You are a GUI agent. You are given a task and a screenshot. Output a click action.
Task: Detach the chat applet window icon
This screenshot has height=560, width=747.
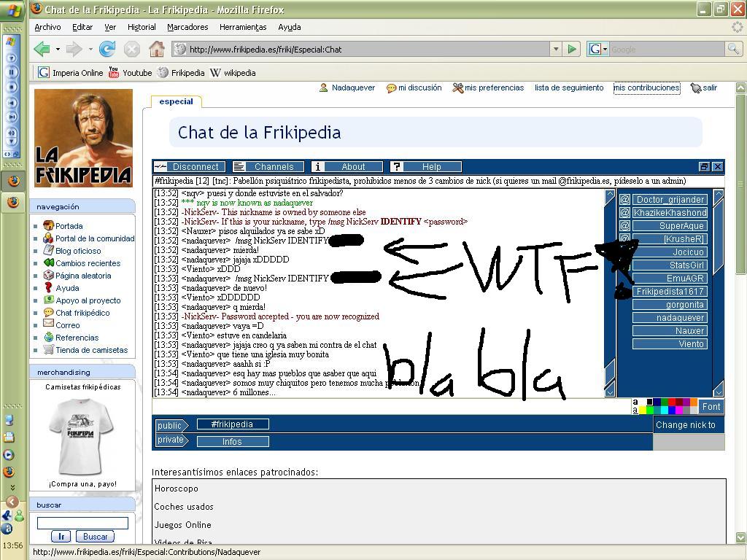pyautogui.click(x=704, y=166)
